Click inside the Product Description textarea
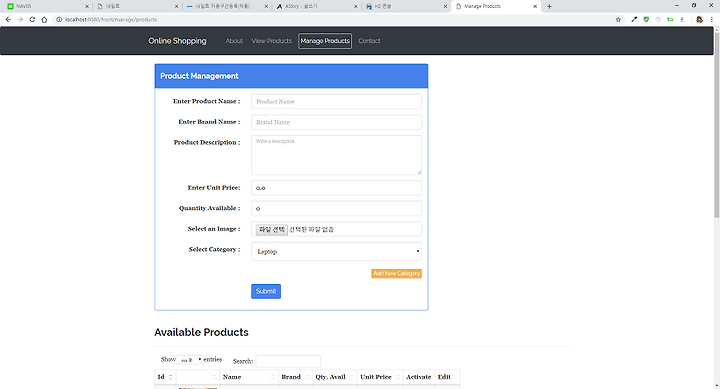The image size is (720, 389). (336, 155)
